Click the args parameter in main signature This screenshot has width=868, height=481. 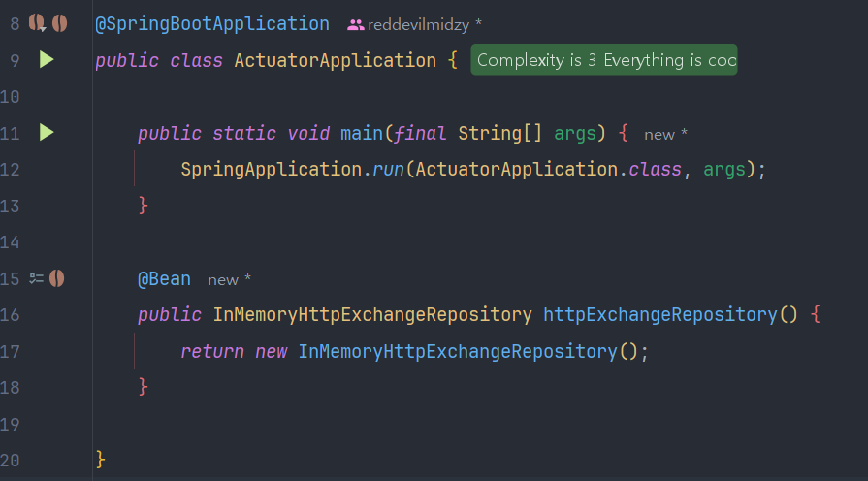pos(574,134)
